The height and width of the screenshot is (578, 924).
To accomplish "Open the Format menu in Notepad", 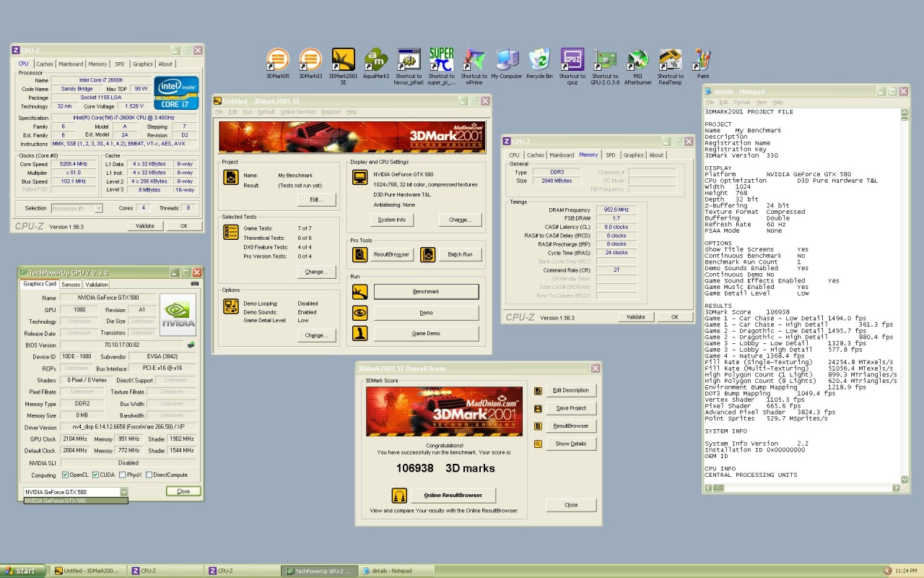I will tap(741, 103).
